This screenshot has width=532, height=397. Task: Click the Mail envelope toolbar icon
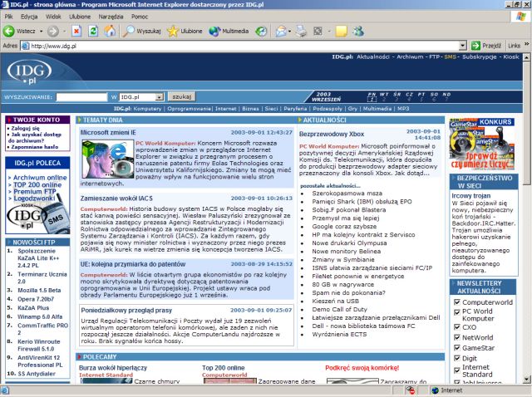pos(281,32)
